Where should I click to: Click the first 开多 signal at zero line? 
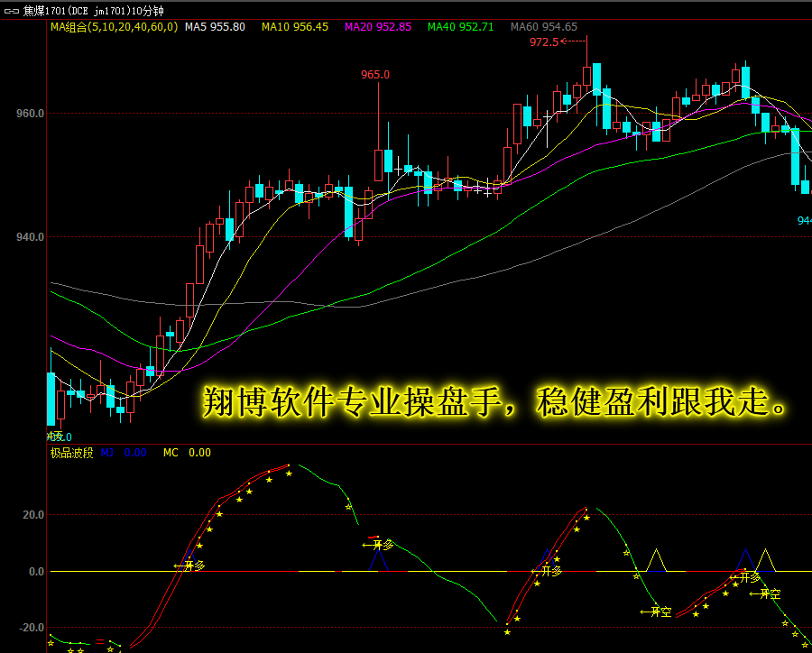pyautogui.click(x=189, y=566)
